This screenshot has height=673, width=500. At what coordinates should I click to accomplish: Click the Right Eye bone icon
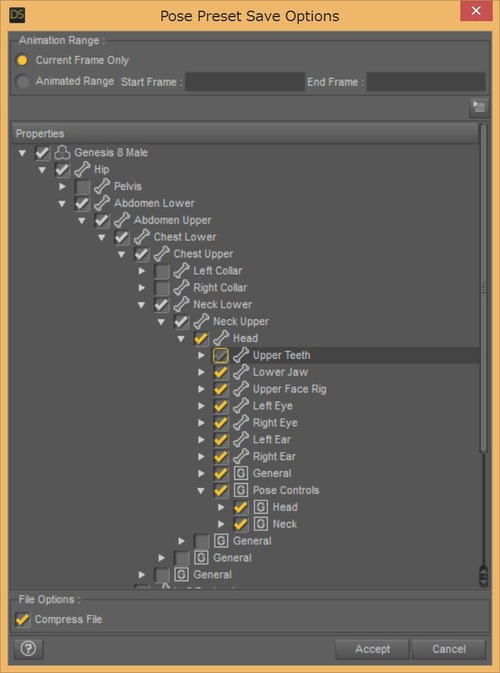click(x=241, y=423)
